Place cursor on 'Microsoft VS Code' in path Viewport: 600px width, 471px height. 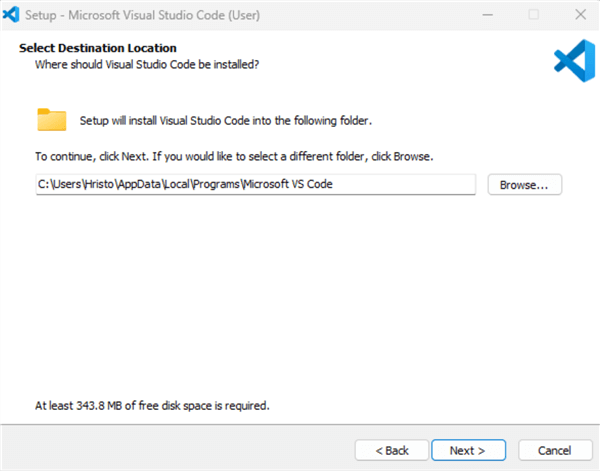tap(288, 184)
